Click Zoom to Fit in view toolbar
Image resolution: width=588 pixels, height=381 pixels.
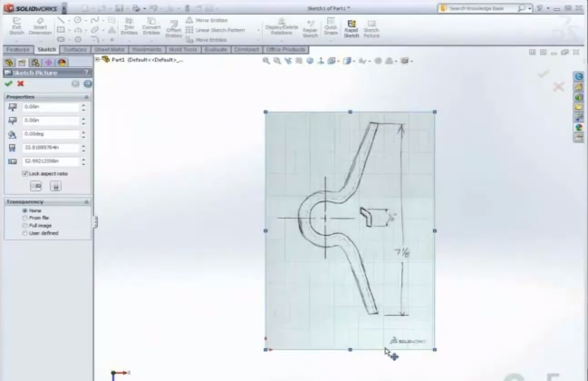tap(265, 61)
